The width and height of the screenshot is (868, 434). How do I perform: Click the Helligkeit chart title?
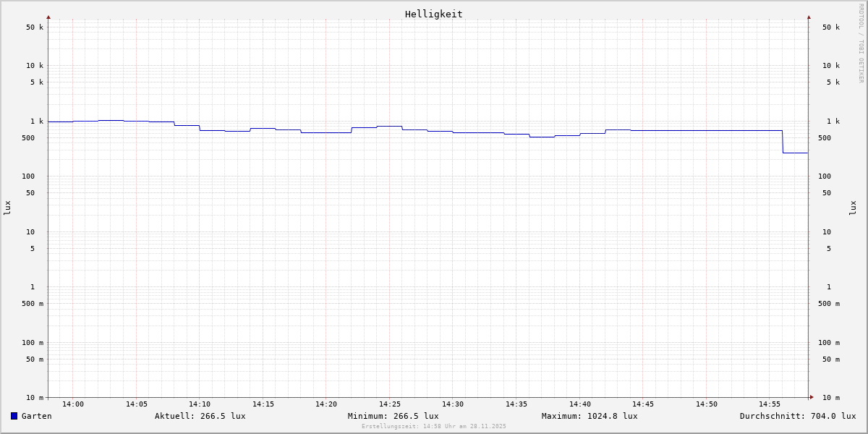pyautogui.click(x=433, y=14)
